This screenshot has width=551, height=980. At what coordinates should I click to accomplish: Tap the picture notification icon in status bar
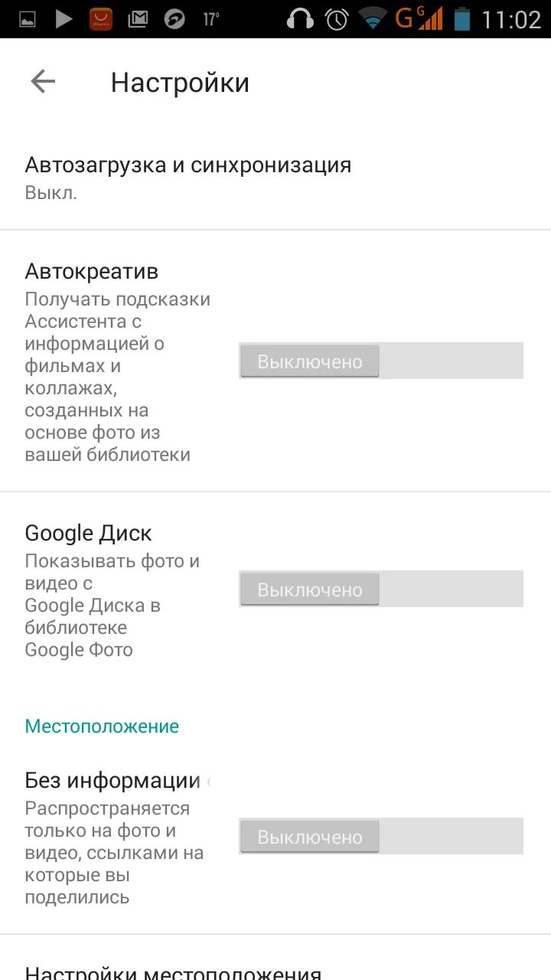(28, 18)
